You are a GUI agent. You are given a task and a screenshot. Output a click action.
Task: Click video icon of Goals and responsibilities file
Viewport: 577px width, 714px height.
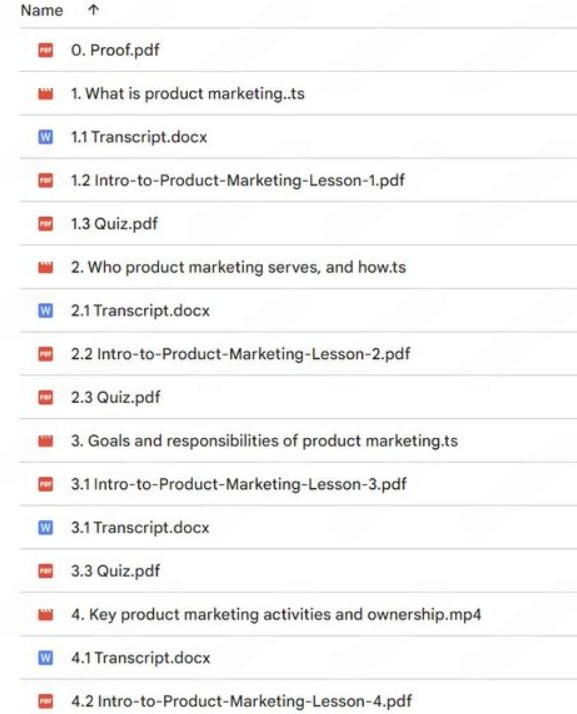coord(45,441)
